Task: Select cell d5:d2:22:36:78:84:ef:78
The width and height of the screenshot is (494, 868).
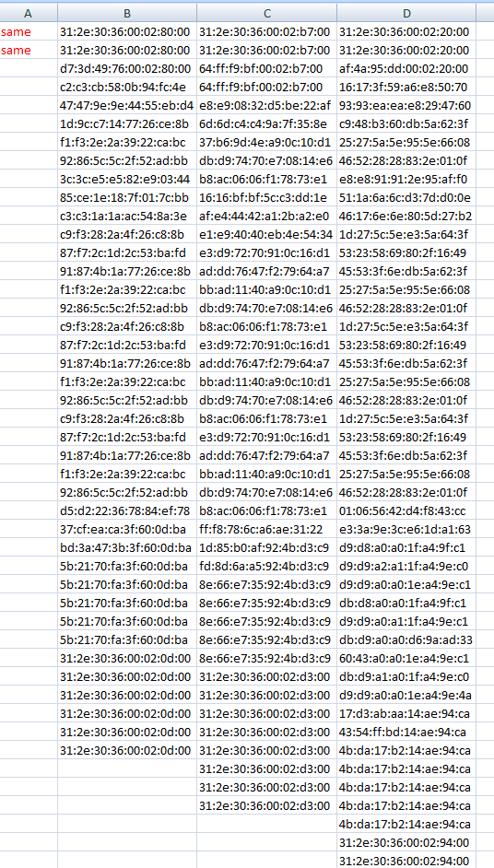Action: point(127,511)
